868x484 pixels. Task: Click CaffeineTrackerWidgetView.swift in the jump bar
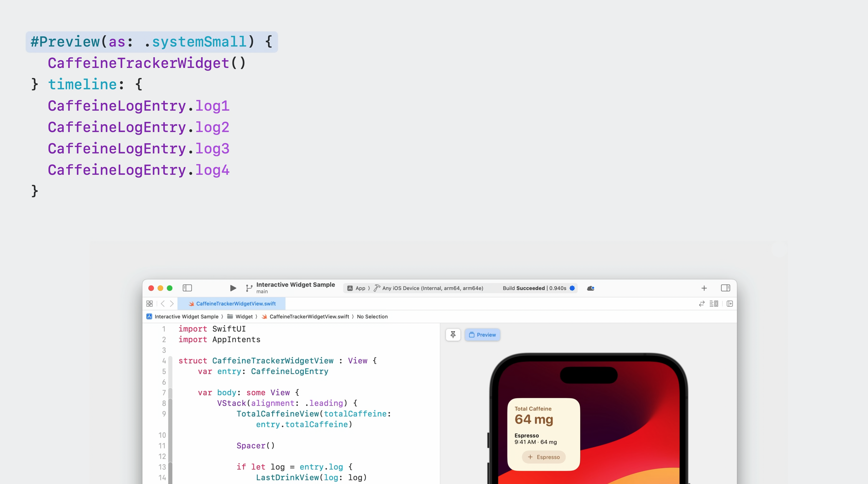point(305,317)
